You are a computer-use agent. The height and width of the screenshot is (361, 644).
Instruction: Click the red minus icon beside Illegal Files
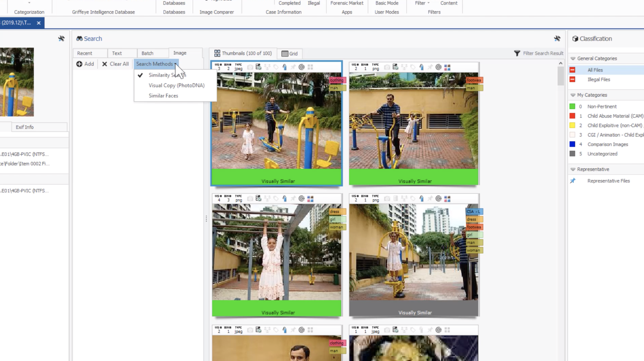(572, 79)
